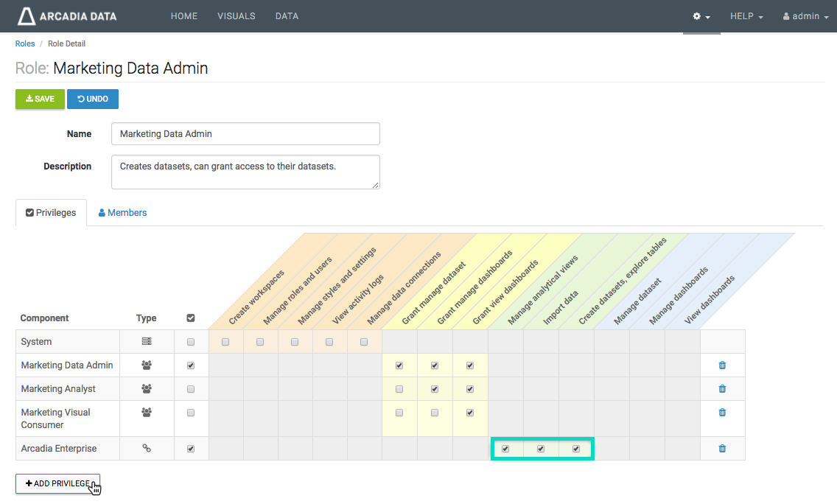
Task: Click the System row type icon
Action: pyautogui.click(x=147, y=342)
